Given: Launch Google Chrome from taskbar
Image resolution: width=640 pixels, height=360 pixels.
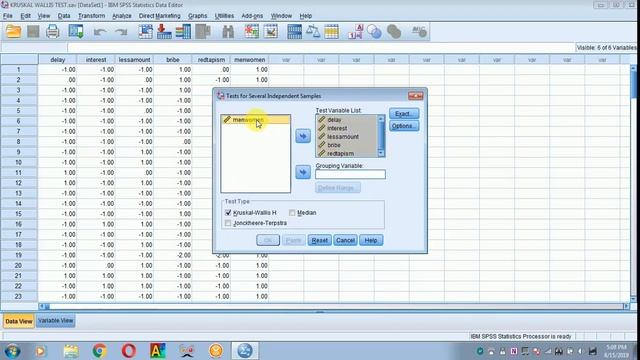Looking at the screenshot, I should [99, 351].
